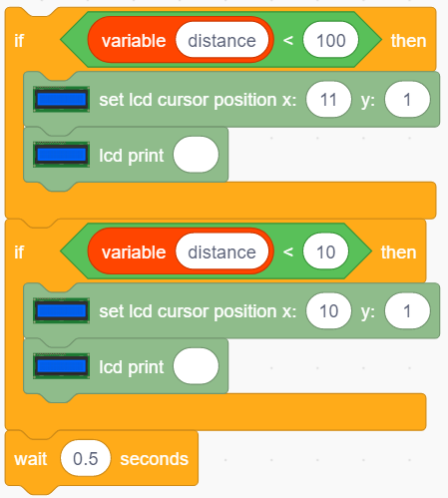Click empty text field of first lcd print

click(196, 155)
